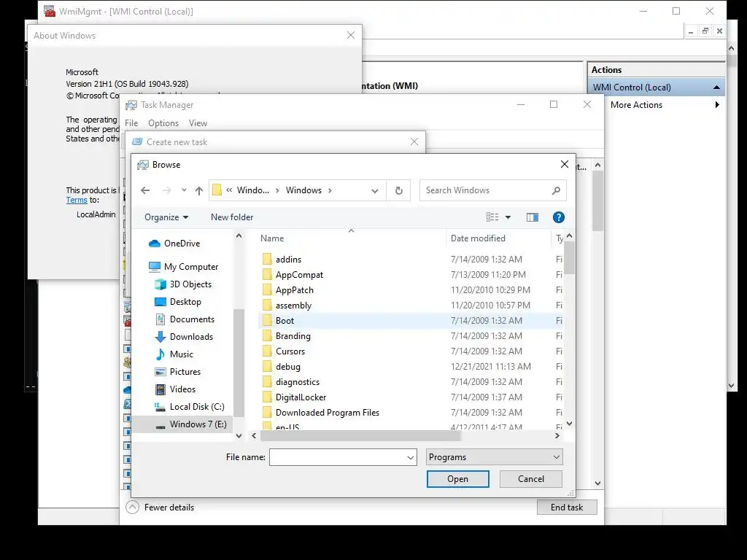The height and width of the screenshot is (560, 747).
Task: Toggle the preview pane icon
Action: [x=532, y=217]
